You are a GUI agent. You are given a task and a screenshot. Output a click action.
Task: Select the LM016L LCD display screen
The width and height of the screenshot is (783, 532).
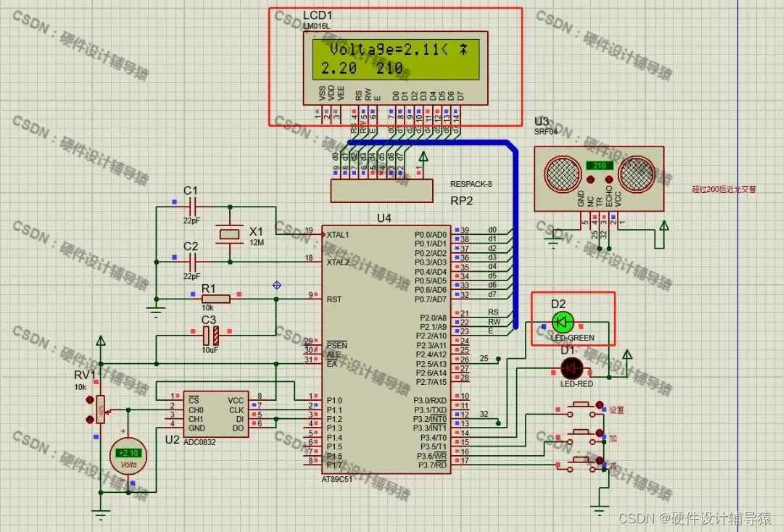pyautogui.click(x=396, y=59)
